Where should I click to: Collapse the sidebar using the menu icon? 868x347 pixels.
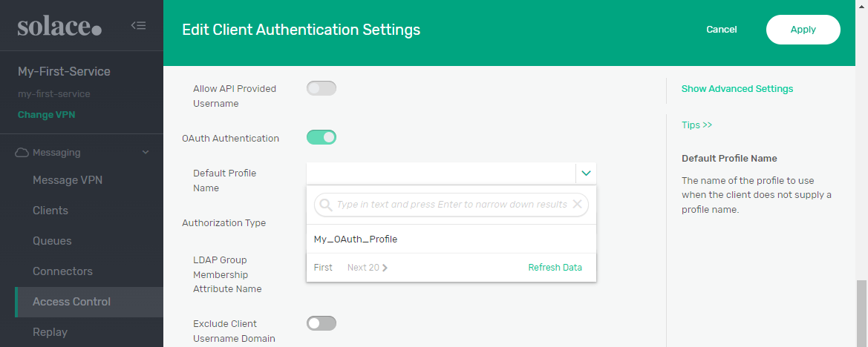pos(138,25)
